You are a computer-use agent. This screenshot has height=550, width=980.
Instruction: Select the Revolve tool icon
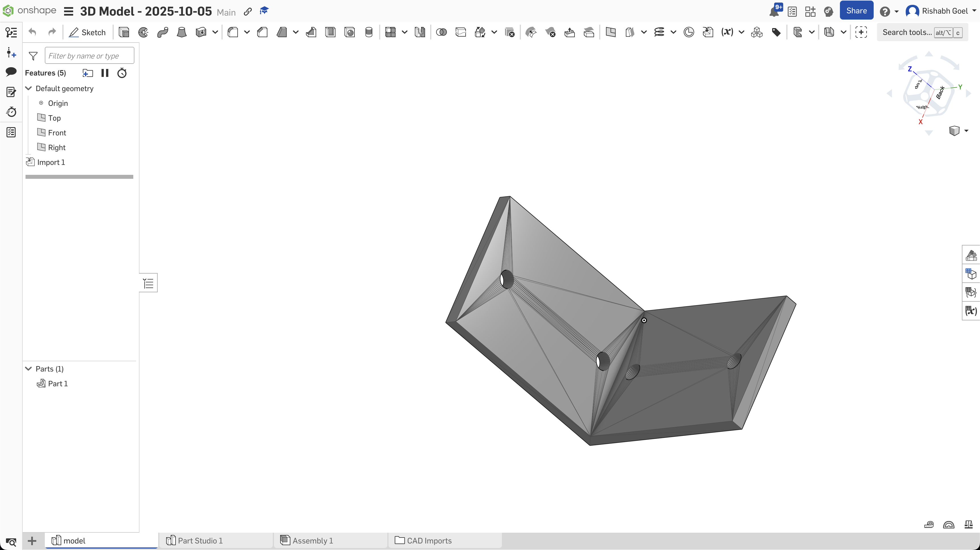pos(143,32)
